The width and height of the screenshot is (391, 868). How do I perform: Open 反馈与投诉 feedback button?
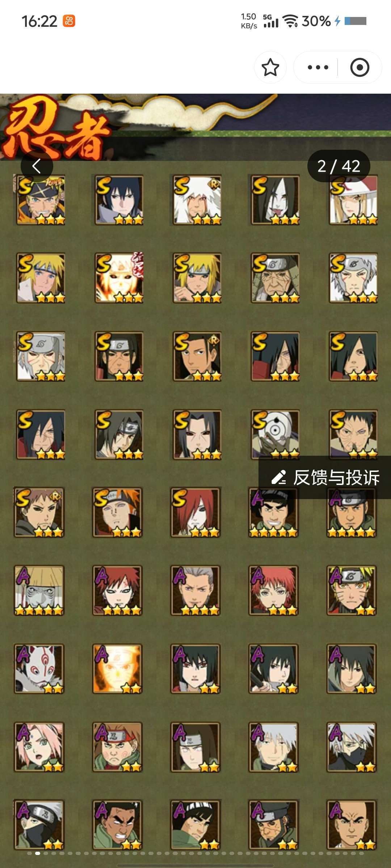325,477
